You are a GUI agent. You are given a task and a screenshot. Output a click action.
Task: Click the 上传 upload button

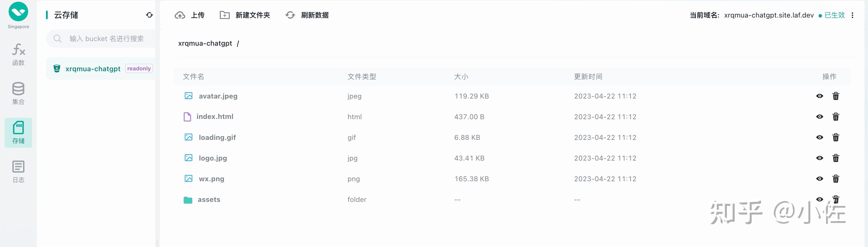[x=190, y=15]
